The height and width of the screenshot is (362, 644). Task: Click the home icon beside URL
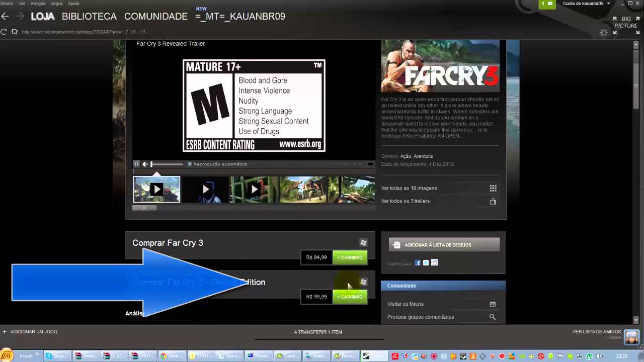(x=14, y=32)
